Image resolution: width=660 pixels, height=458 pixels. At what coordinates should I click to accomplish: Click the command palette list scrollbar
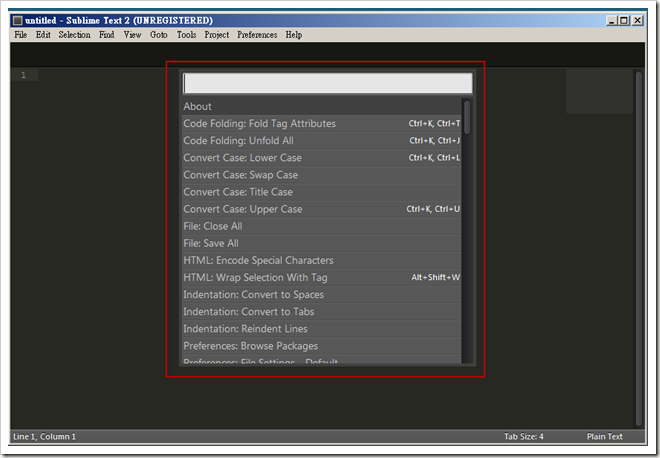(x=467, y=117)
